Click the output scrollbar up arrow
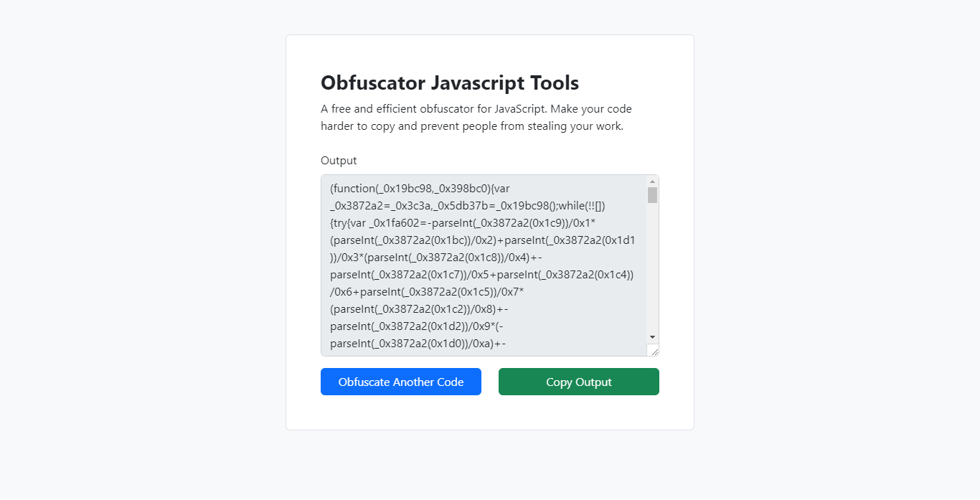 pos(652,181)
